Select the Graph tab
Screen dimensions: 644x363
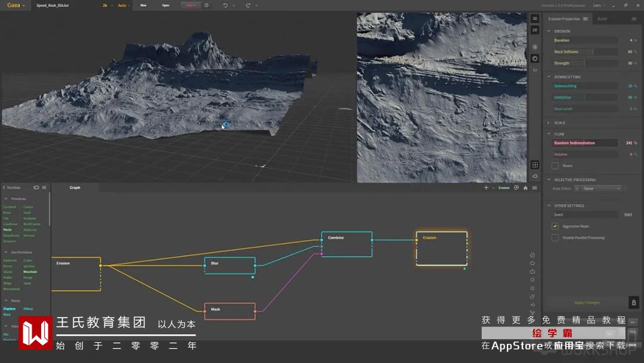tap(75, 187)
